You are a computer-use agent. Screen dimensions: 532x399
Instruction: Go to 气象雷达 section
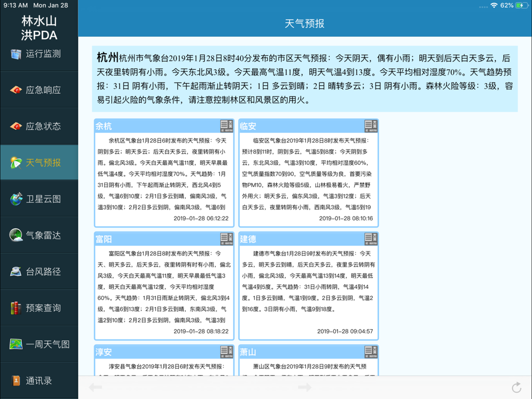point(39,235)
